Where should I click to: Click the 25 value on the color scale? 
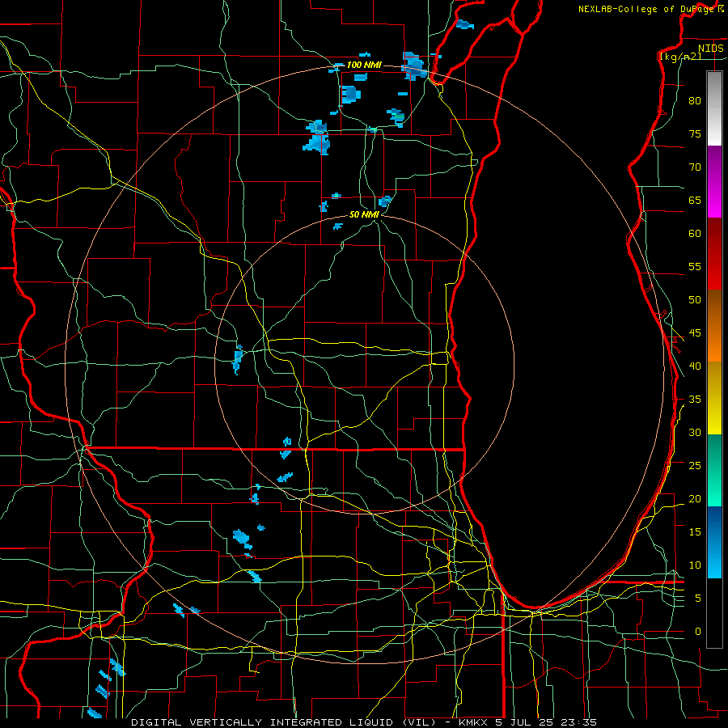(695, 466)
